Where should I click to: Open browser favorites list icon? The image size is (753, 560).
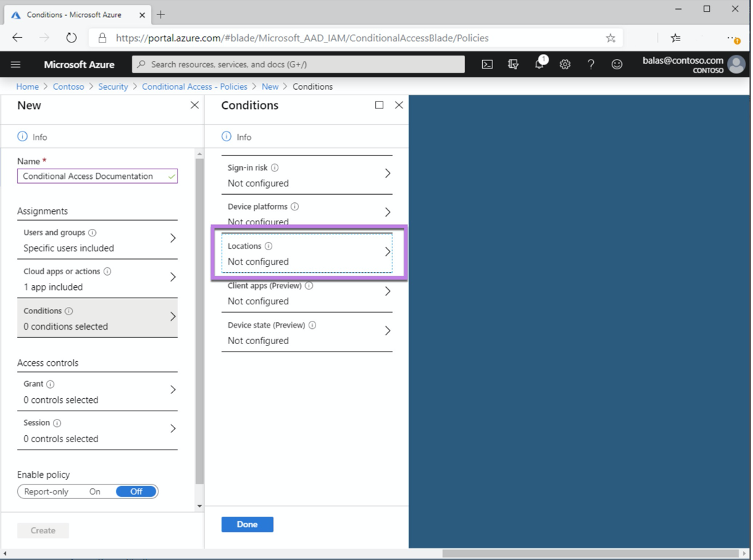[676, 38]
